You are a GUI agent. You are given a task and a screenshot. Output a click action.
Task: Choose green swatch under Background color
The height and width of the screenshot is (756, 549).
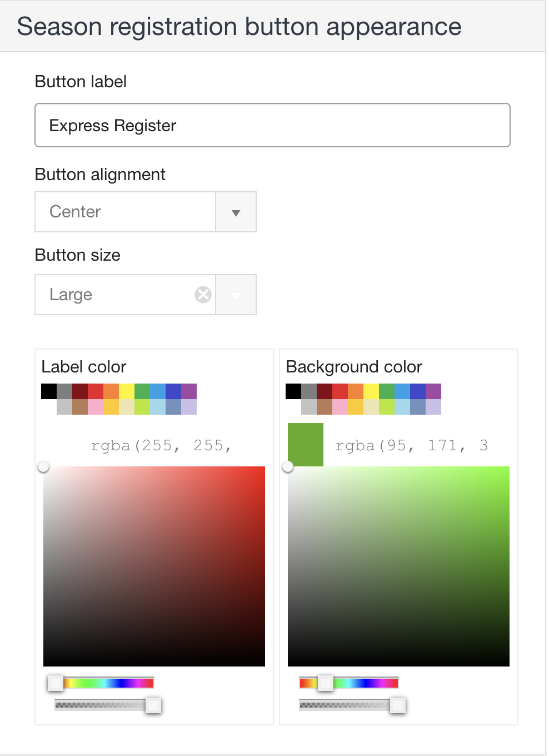click(x=387, y=391)
